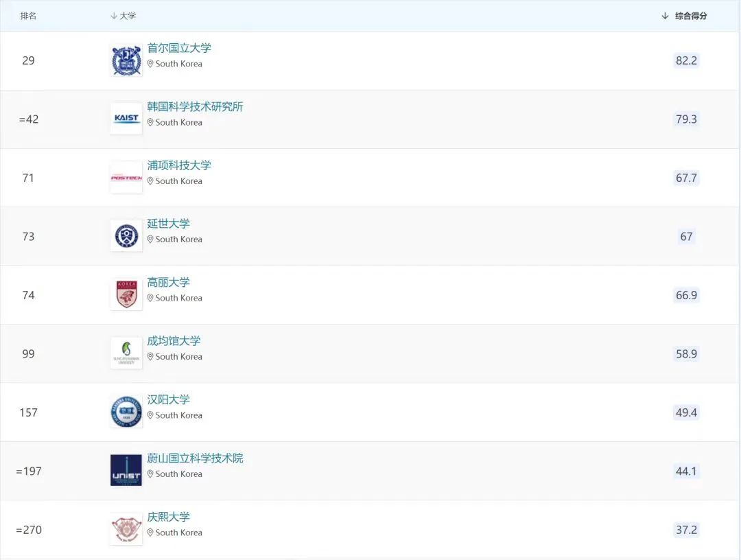
Task: Click the 82.2 score badge
Action: point(686,60)
